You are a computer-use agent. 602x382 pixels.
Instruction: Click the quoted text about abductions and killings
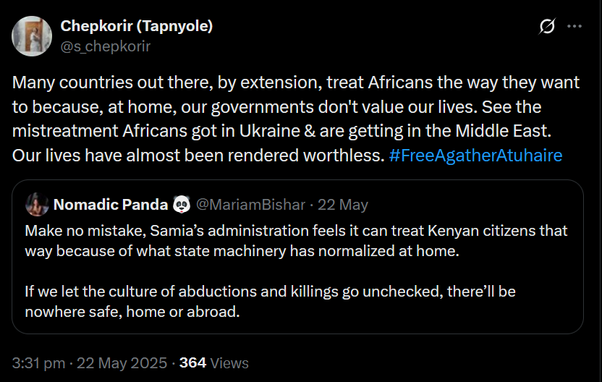(270, 301)
